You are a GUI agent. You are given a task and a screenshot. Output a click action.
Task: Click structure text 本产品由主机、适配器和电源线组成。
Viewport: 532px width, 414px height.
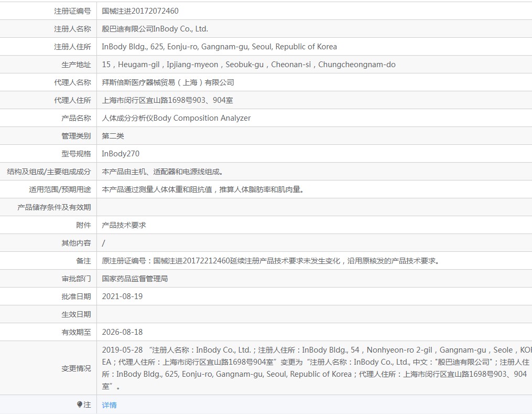[162, 172]
